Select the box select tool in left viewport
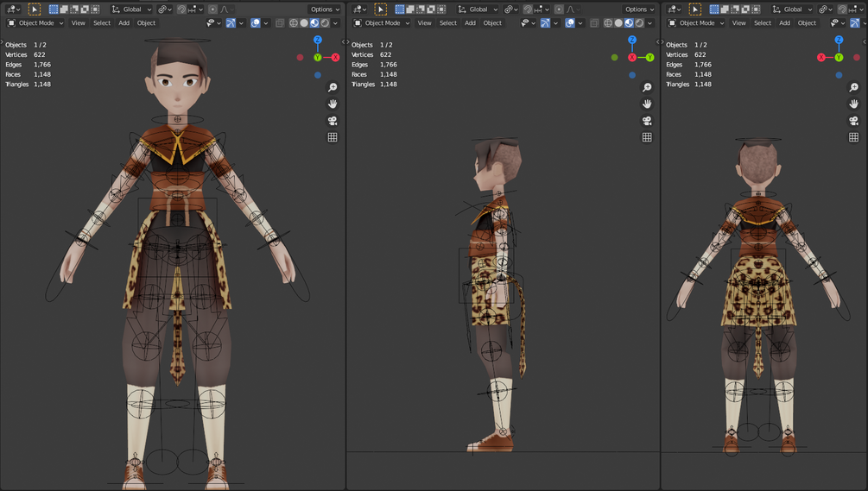Screen dimensions: 868x491 (x=35, y=9)
